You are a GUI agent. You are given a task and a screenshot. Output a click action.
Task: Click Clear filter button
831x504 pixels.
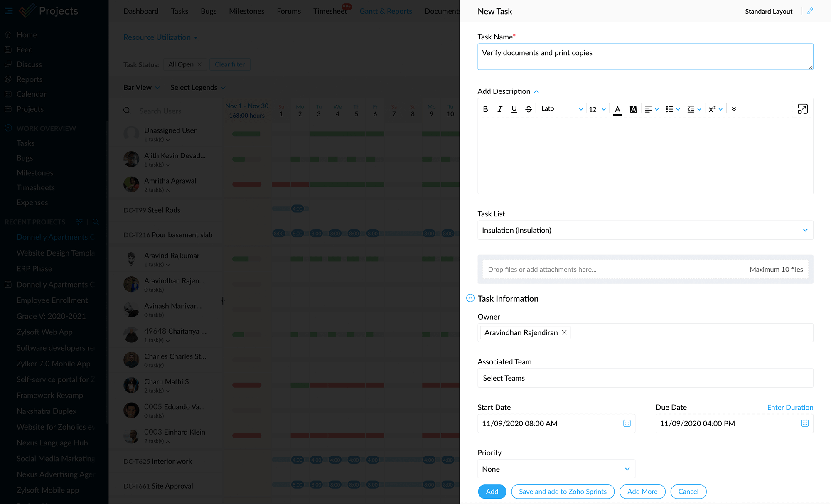230,64
